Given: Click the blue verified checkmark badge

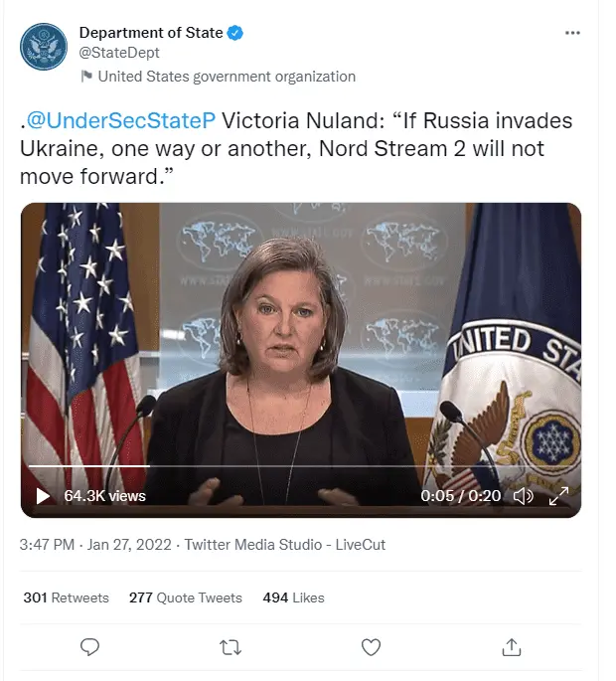Looking at the screenshot, I should (x=235, y=33).
